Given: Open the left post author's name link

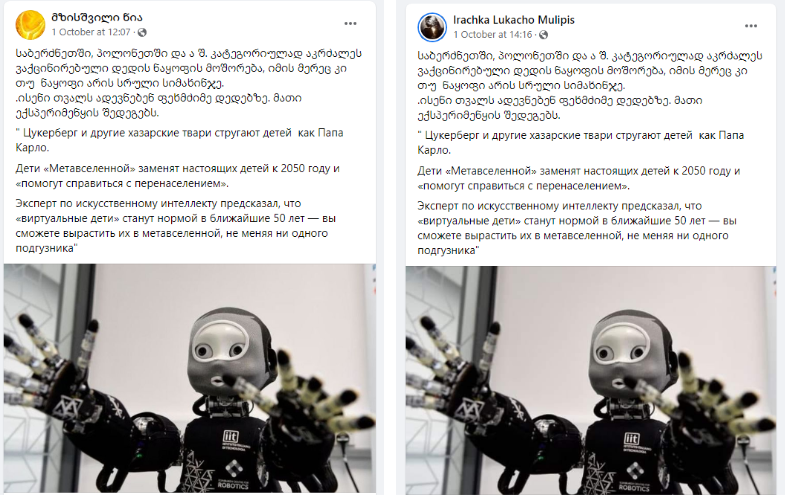Looking at the screenshot, I should click(97, 18).
